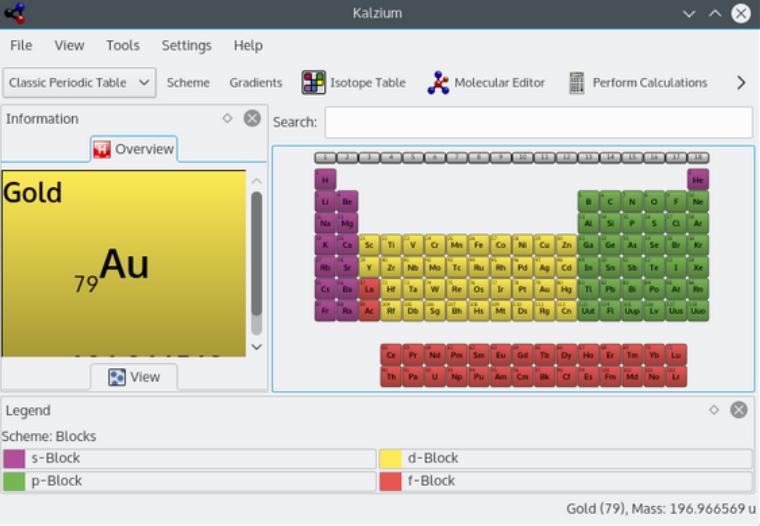Select Lanthanum (La) element tile
This screenshot has width=760, height=526.
pos(369,289)
